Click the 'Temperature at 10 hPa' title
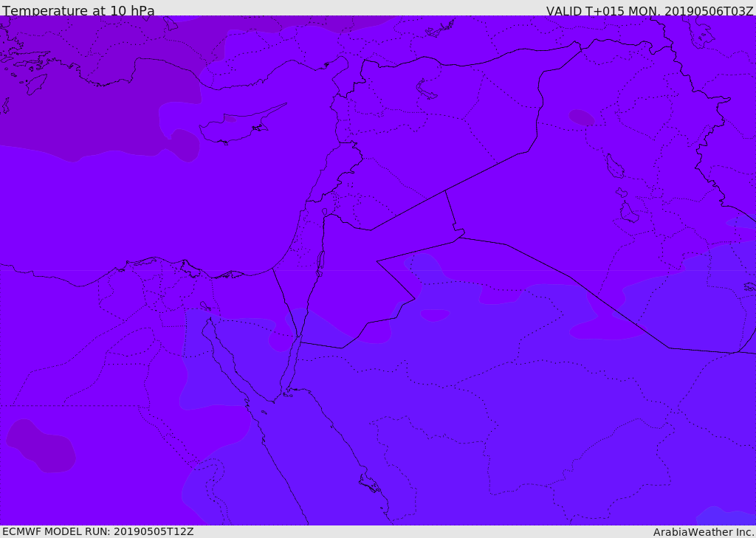The height and width of the screenshot is (538, 756). coord(78,10)
